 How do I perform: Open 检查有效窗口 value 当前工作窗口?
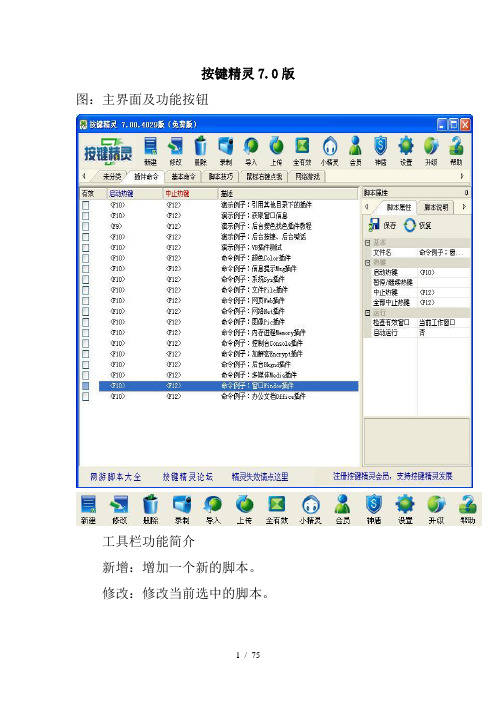(x=443, y=323)
